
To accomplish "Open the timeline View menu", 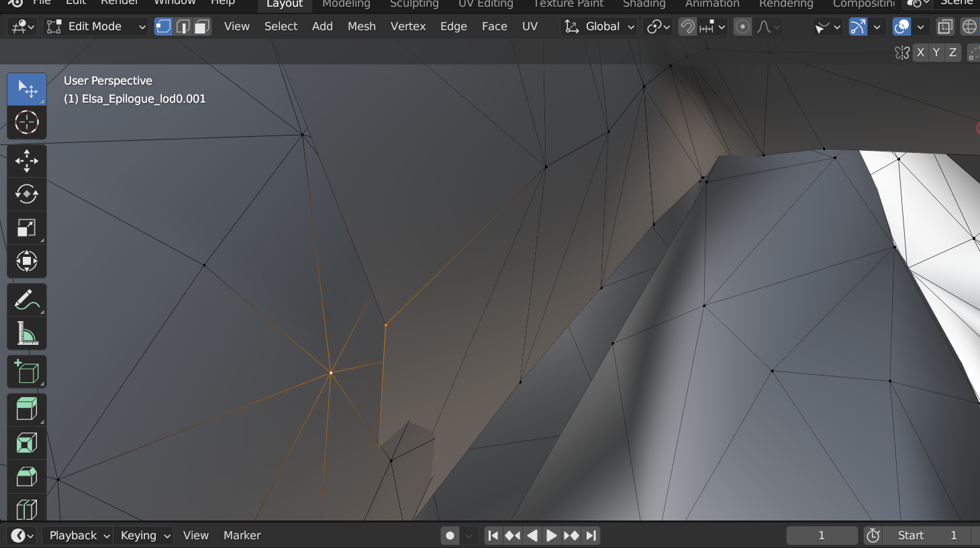I will click(x=196, y=535).
